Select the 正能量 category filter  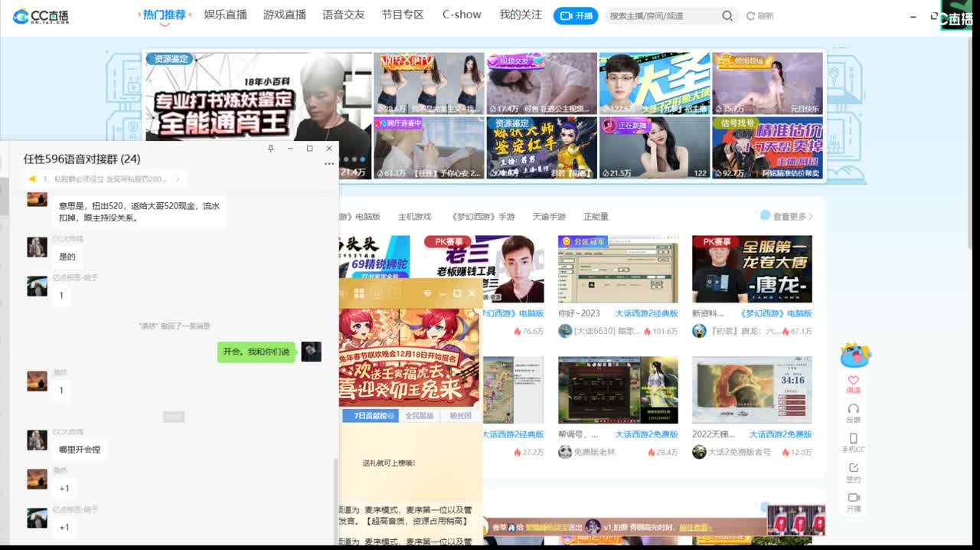(x=596, y=217)
